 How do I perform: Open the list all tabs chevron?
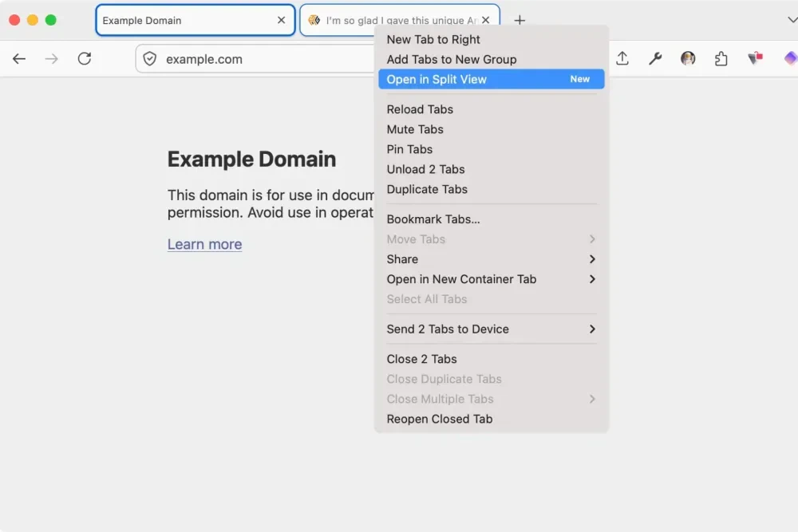(792, 21)
